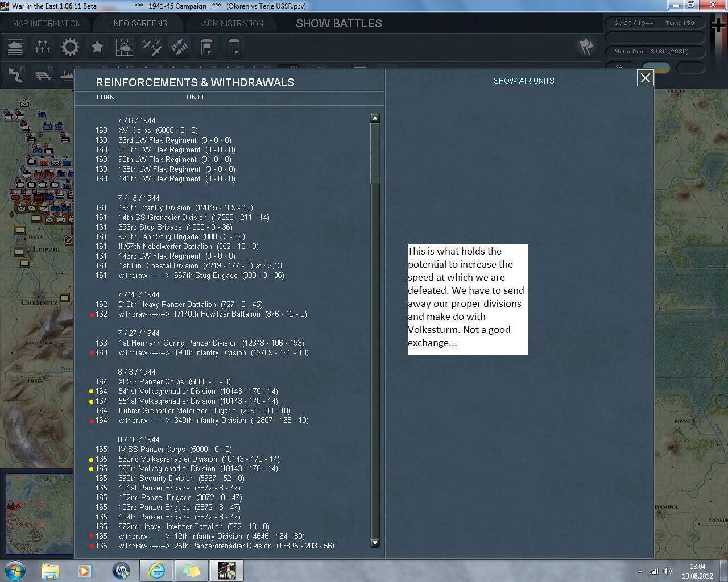Select XVI Corps reinforcement row
The height and width of the screenshot is (582, 728).
[147, 130]
